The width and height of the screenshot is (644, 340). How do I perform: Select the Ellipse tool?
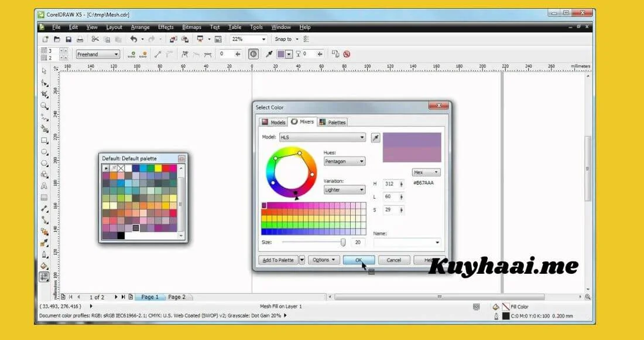44,152
